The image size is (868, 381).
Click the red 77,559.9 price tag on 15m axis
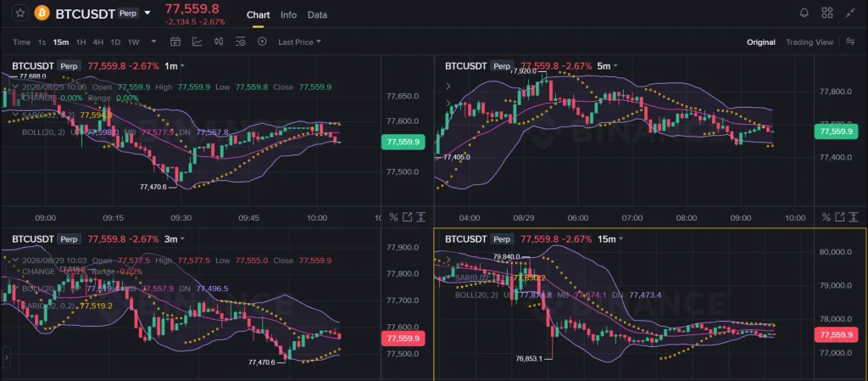point(835,334)
